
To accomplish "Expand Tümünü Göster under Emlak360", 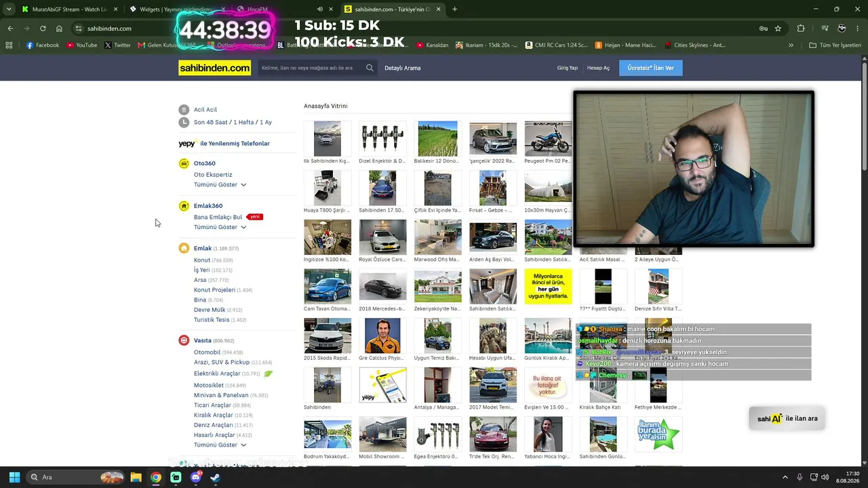I will tap(220, 227).
